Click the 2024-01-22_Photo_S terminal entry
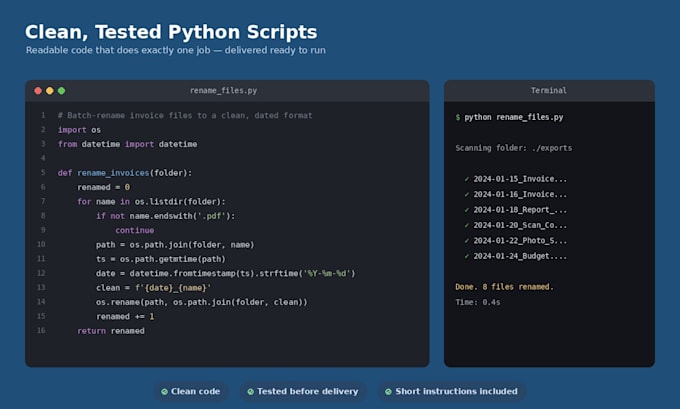This screenshot has height=409, width=680. point(520,241)
